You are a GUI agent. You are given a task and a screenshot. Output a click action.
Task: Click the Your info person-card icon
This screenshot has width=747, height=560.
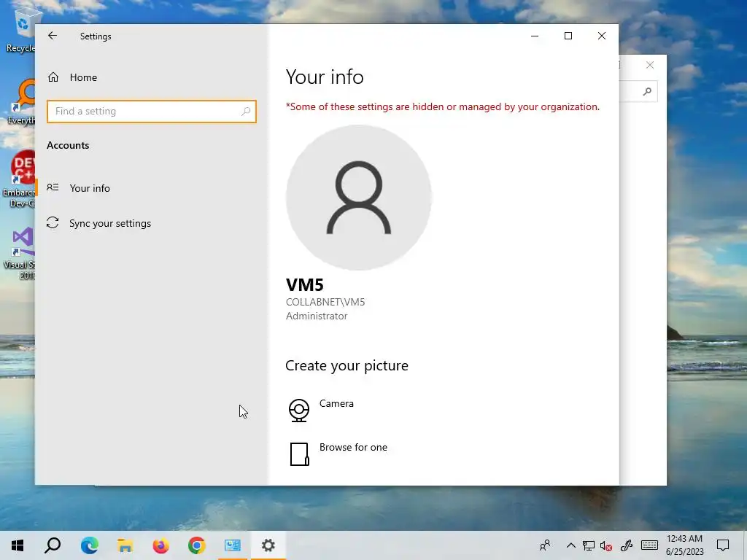click(x=53, y=187)
